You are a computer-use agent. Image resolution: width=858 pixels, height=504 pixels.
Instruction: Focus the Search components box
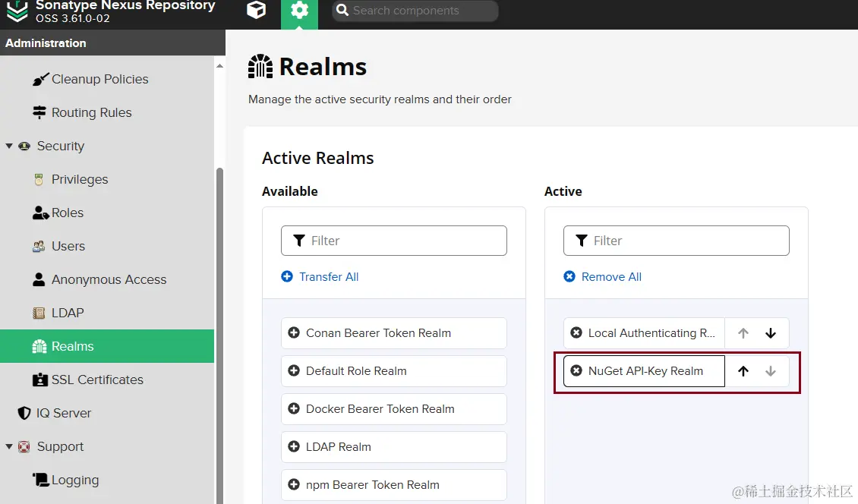pos(415,11)
